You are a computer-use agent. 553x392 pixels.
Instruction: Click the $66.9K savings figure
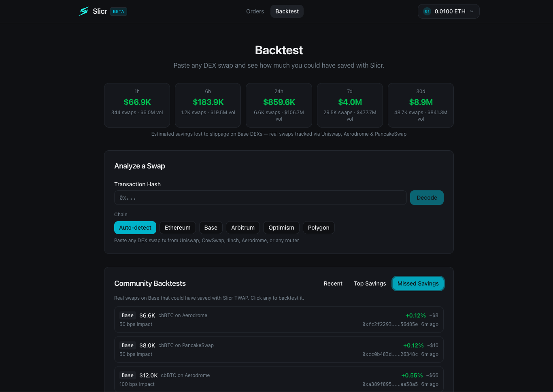(x=137, y=102)
